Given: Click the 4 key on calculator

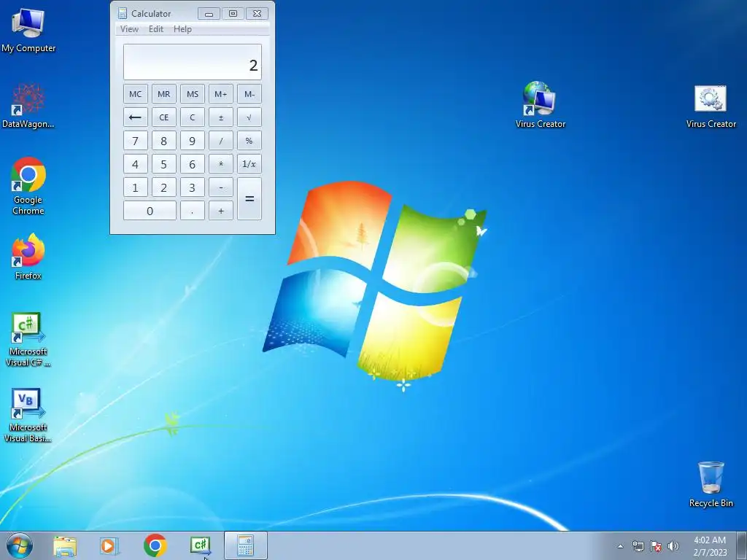Looking at the screenshot, I should pyautogui.click(x=135, y=164).
